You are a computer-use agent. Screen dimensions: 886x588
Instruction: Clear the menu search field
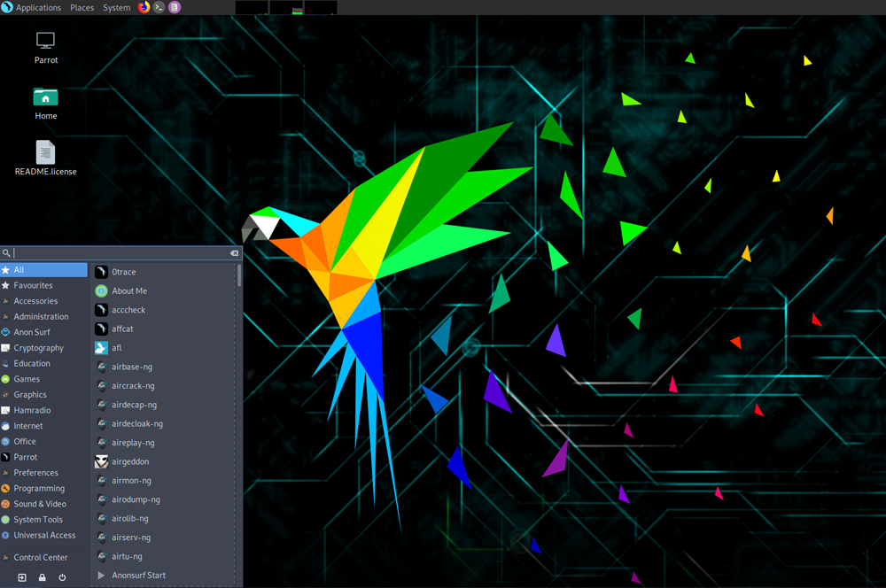234,253
